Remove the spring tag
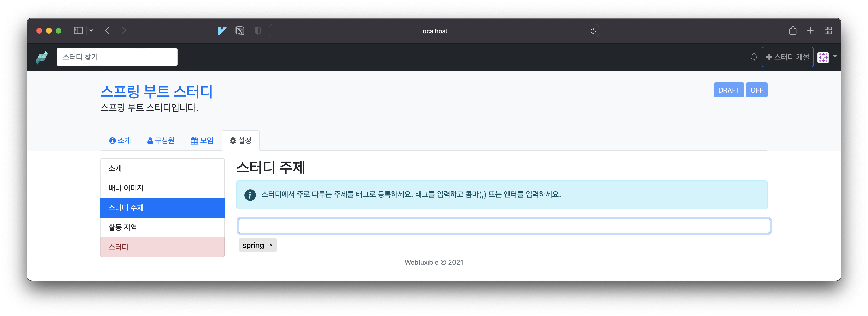 tap(271, 245)
